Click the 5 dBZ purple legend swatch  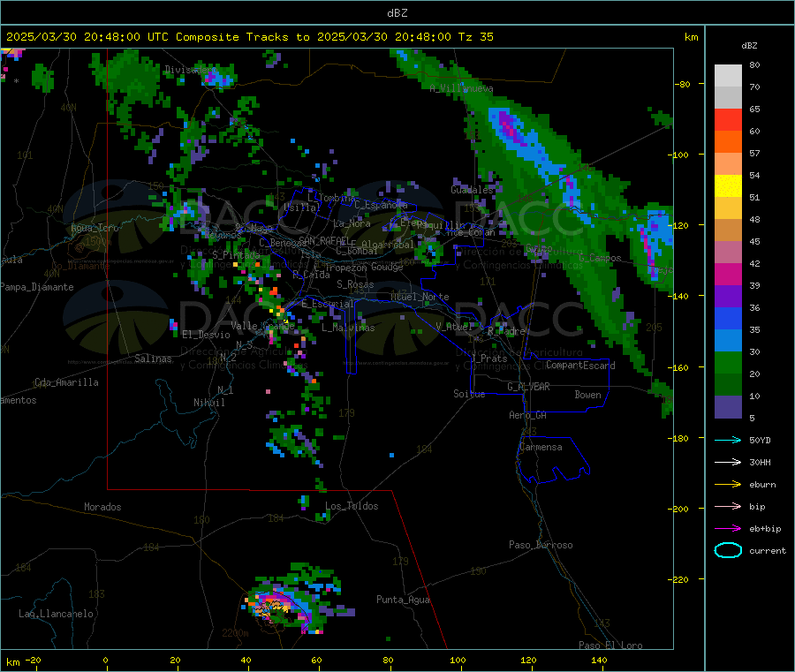[x=728, y=407]
